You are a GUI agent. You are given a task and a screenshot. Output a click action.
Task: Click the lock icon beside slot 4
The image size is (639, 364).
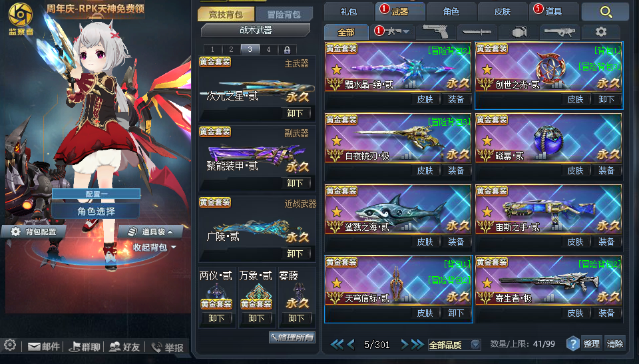point(287,50)
